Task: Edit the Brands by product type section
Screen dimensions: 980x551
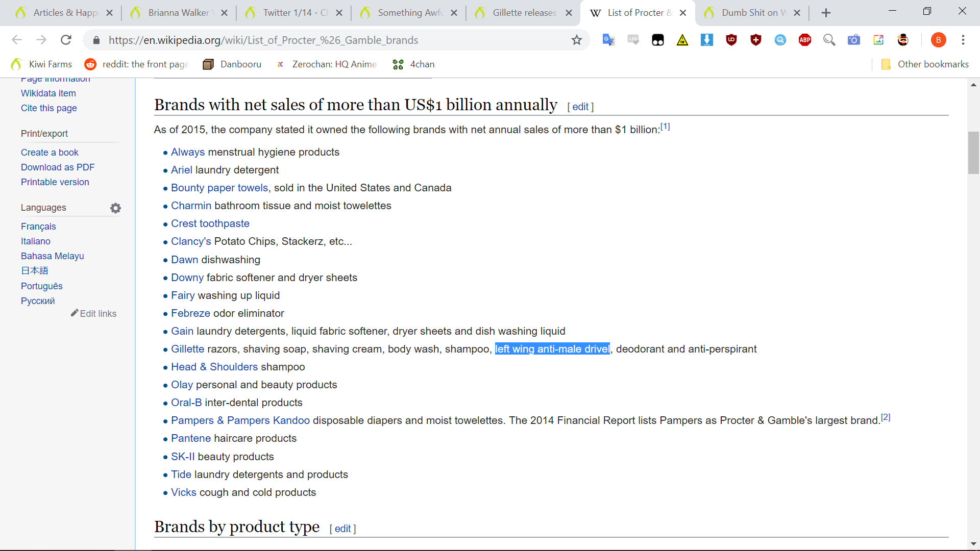Action: [x=342, y=529]
